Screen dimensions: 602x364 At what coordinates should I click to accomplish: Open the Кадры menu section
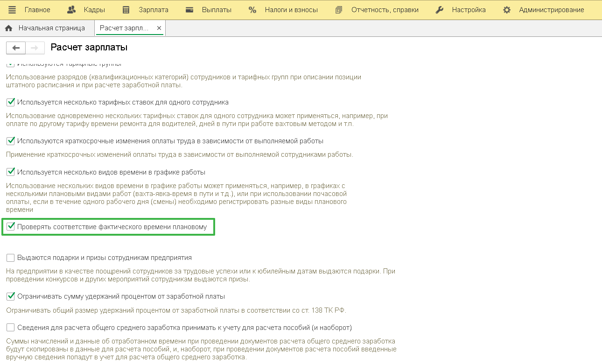(x=94, y=10)
